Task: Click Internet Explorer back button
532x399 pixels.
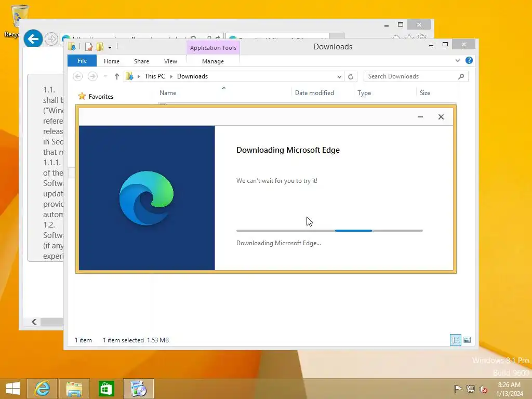Action: coord(33,39)
